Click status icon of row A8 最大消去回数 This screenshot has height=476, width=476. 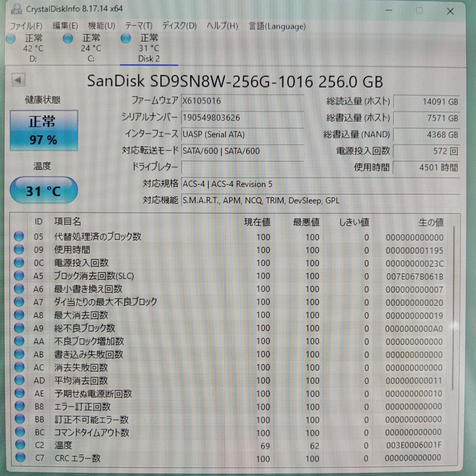(19, 315)
